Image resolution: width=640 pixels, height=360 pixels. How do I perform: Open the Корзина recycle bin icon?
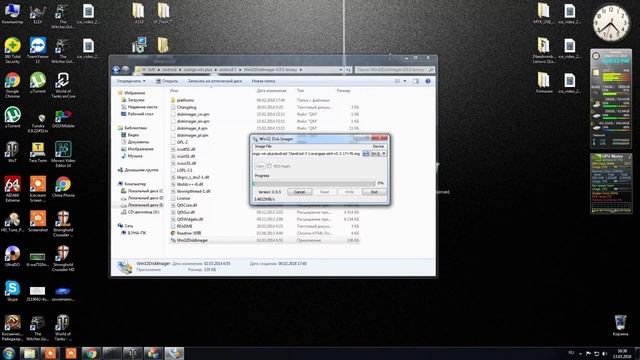tap(620, 325)
